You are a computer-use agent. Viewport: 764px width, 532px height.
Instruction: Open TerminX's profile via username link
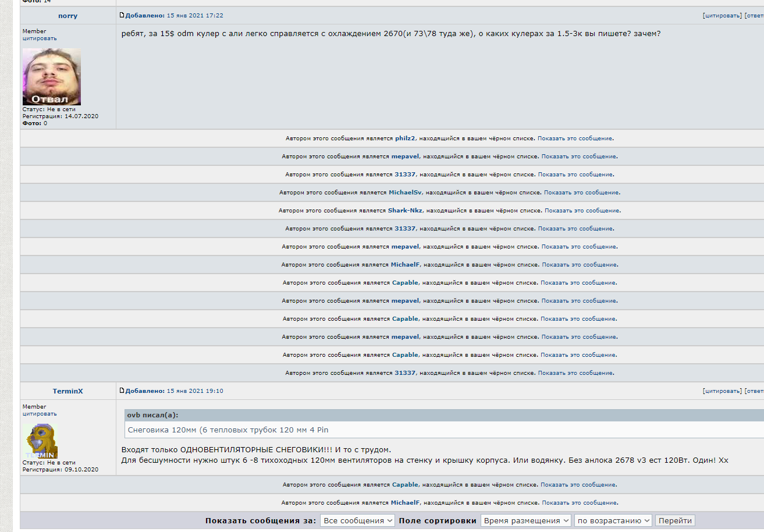pyautogui.click(x=67, y=391)
